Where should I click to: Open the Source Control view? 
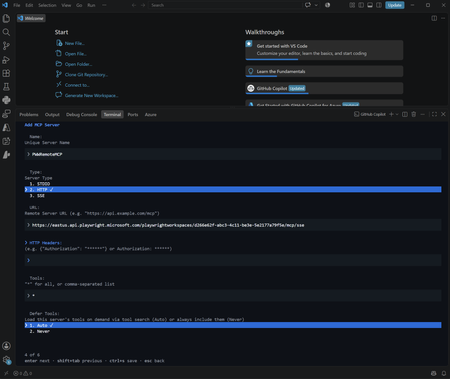[x=6, y=46]
